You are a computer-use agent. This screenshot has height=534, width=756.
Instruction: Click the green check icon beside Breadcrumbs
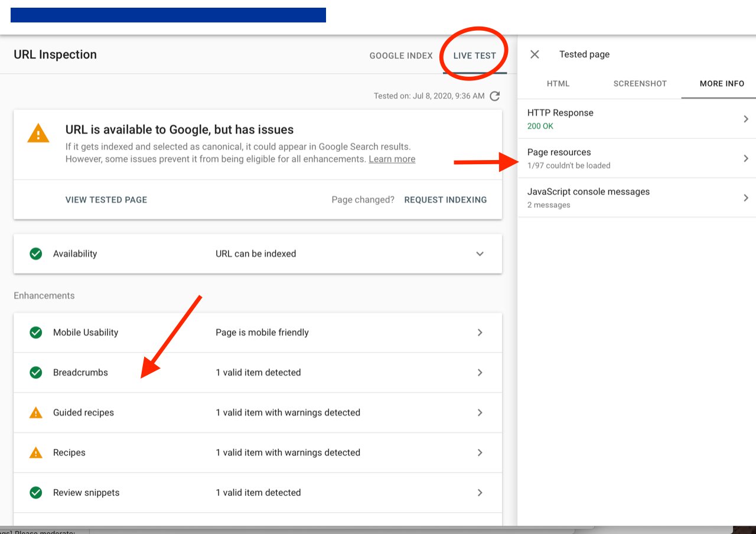pyautogui.click(x=35, y=372)
